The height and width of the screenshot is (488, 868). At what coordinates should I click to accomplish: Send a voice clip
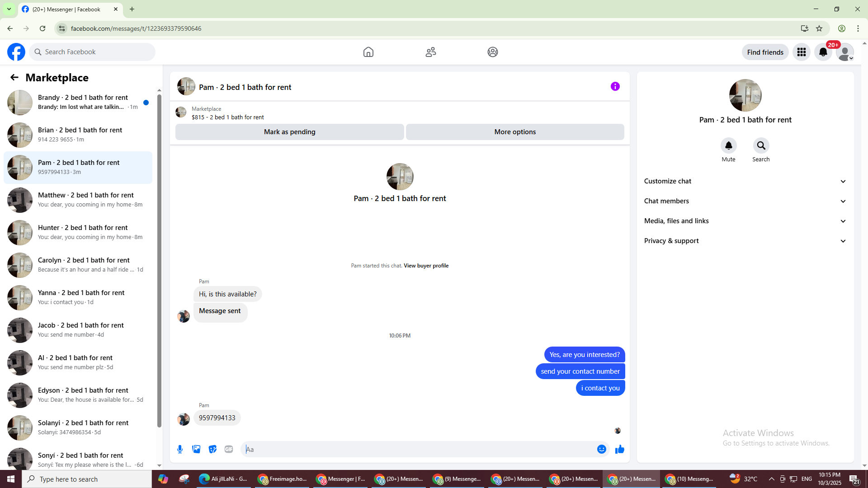180,449
